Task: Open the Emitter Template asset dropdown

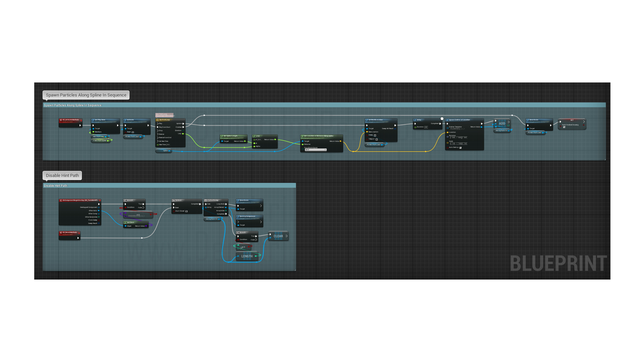Action: pyautogui.click(x=455, y=129)
